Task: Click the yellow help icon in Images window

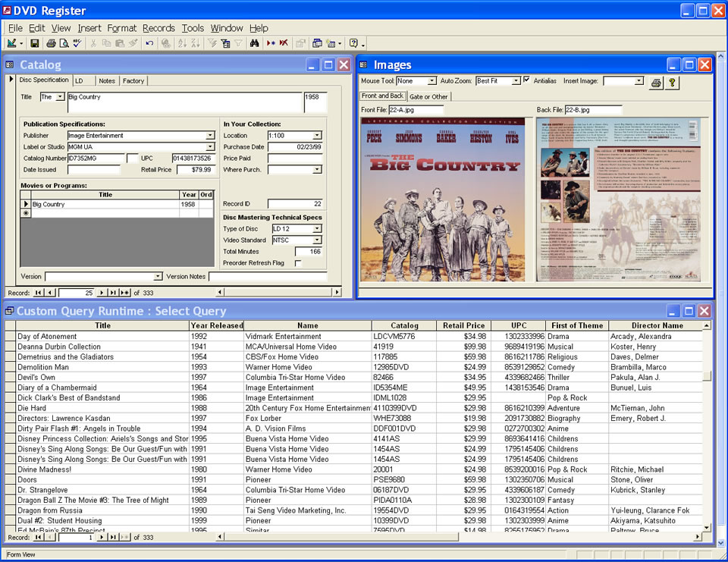Action: (672, 82)
